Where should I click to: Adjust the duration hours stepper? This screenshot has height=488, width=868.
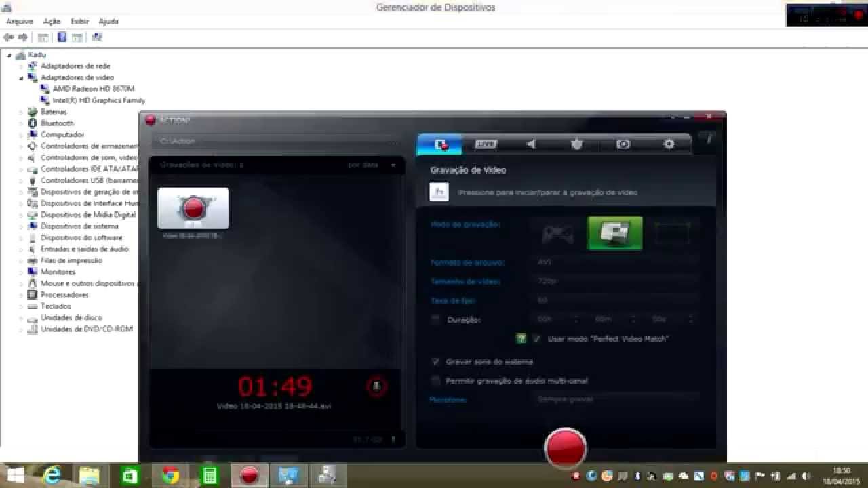[576, 319]
